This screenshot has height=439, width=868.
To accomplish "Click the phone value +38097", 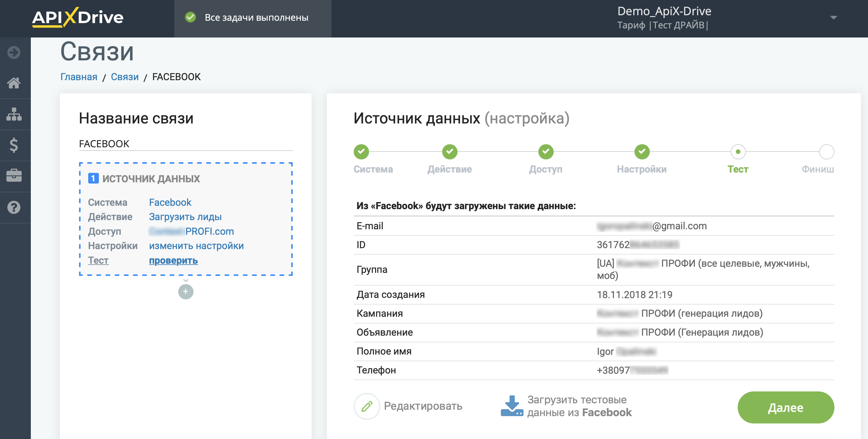I will pos(632,370).
